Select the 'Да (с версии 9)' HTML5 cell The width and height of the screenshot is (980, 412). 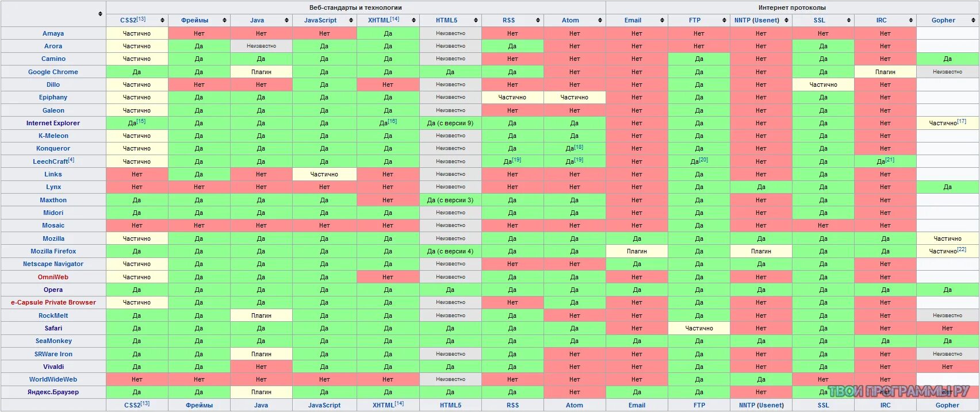pyautogui.click(x=450, y=123)
